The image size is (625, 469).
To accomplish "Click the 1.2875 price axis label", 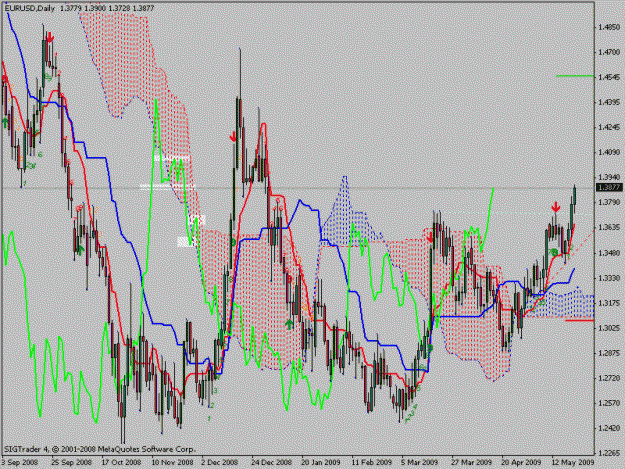I will 609,353.
